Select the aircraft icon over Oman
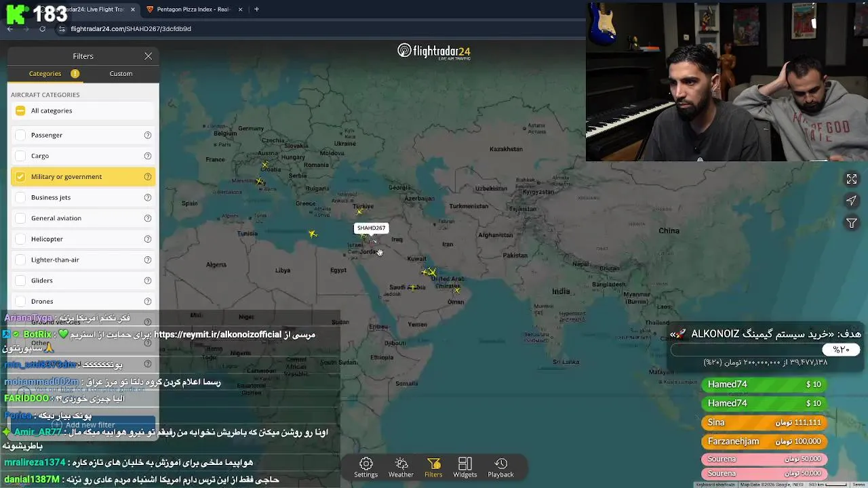The height and width of the screenshot is (488, 868). pyautogui.click(x=457, y=290)
